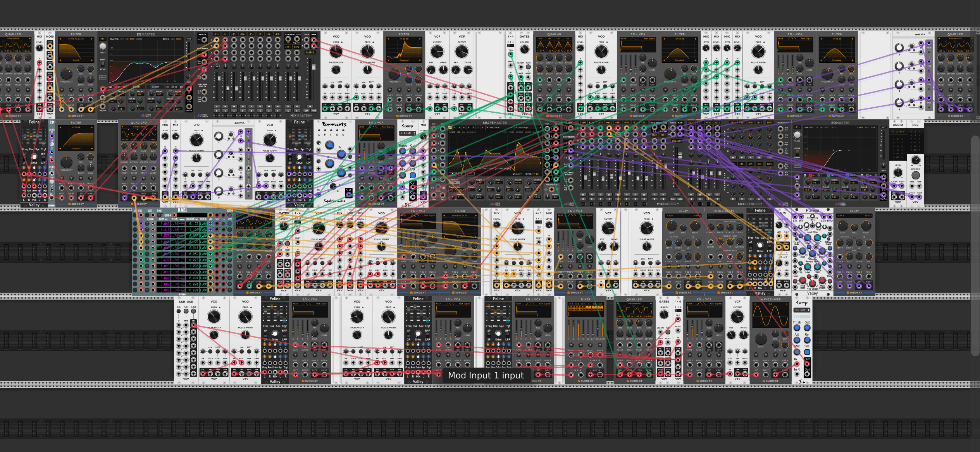Open the 4:1 soft ratio selector on Komp beside Waveshaper
Viewport: 980px width, 452px height.
(x=802, y=310)
